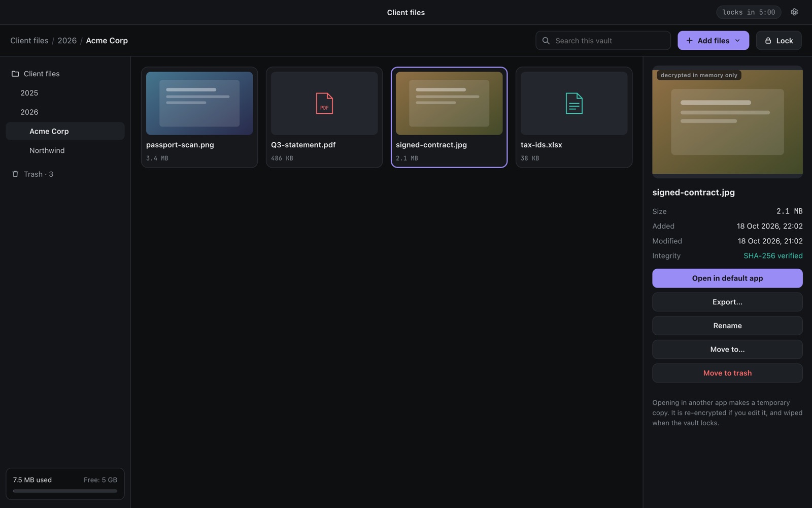Click the Client files folder icon
The image size is (812, 508).
point(15,74)
